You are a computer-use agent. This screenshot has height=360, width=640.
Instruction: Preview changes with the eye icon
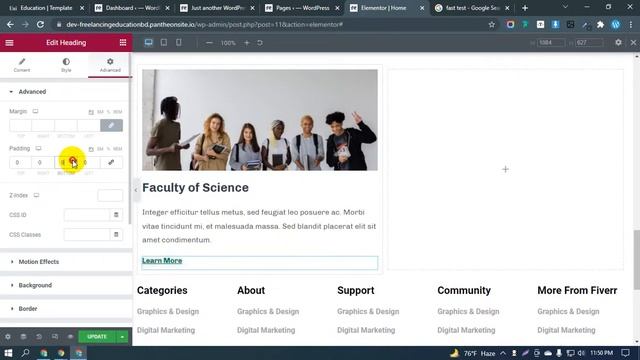pyautogui.click(x=70, y=337)
